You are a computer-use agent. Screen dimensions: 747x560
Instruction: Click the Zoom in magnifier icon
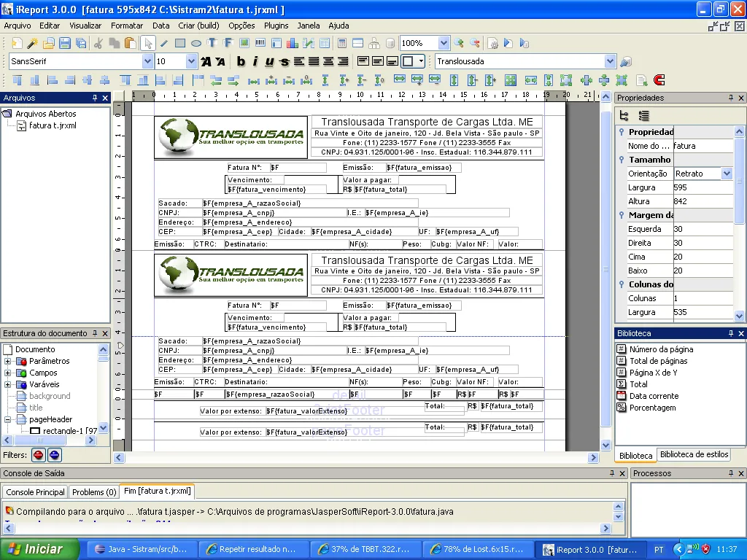point(459,43)
